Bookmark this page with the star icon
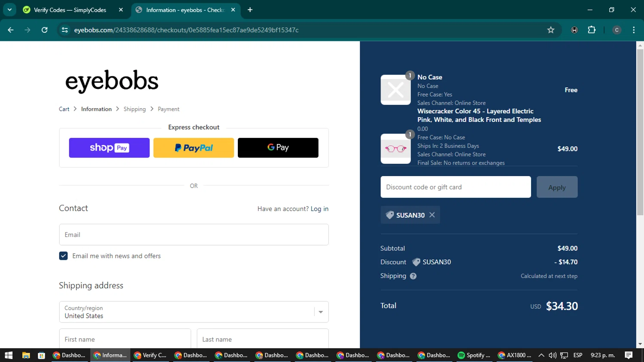644x362 pixels. (551, 30)
